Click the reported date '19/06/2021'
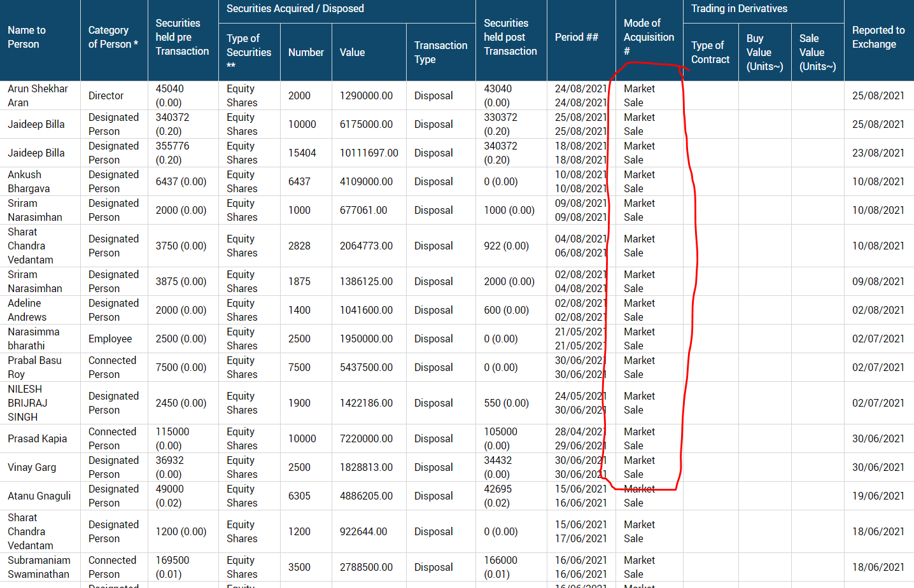Image resolution: width=914 pixels, height=588 pixels. tap(878, 496)
